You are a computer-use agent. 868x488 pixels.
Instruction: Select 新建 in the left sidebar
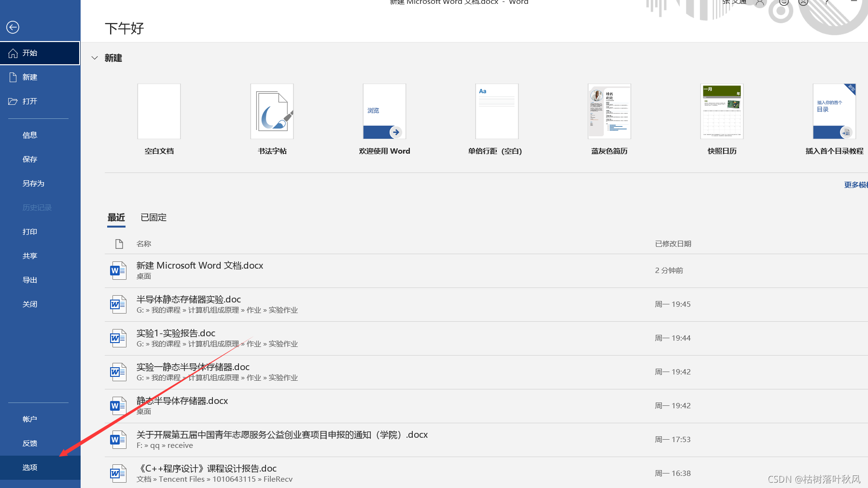click(40, 77)
